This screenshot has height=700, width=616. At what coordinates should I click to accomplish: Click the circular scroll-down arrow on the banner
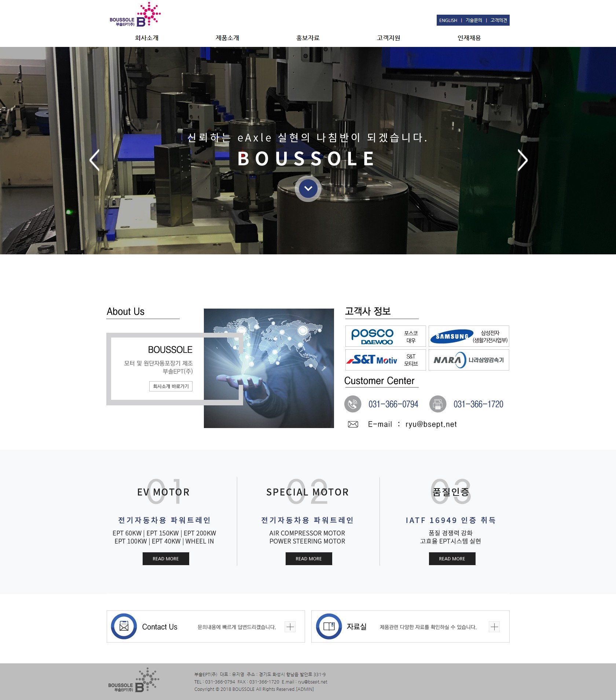point(308,188)
